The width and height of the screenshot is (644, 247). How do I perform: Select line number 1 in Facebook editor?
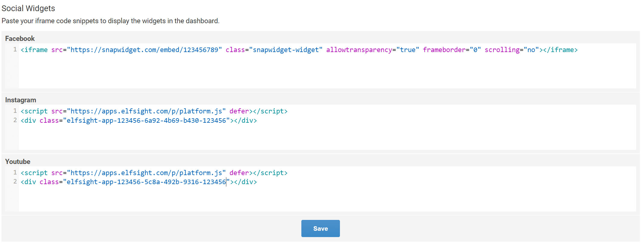pos(15,50)
